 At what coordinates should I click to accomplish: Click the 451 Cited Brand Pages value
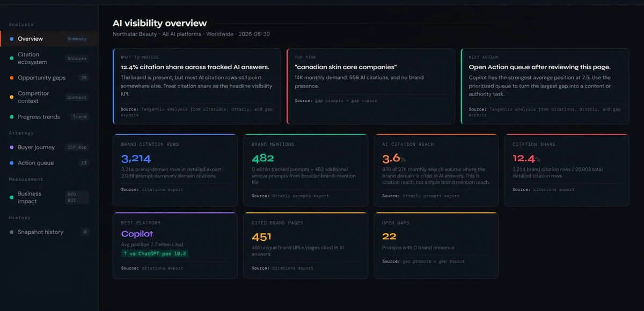point(261,236)
